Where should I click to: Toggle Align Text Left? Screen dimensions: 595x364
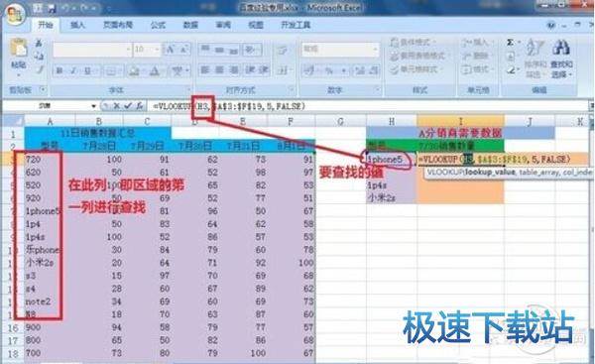click(x=205, y=70)
